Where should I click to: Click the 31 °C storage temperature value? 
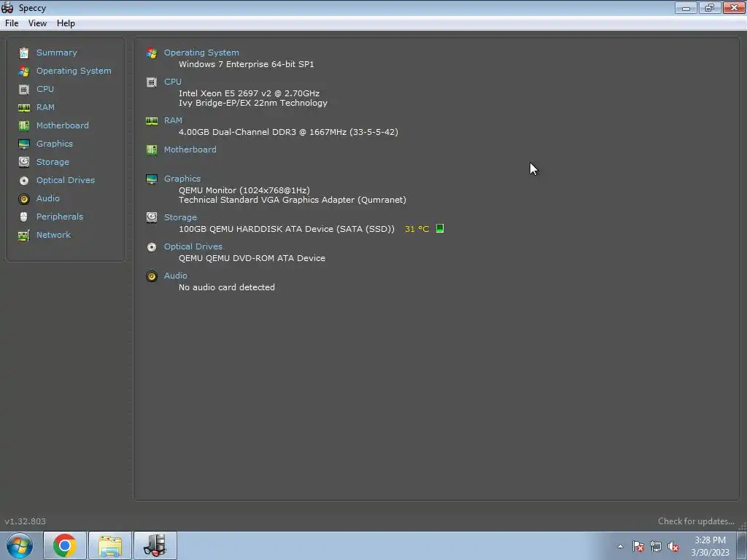[x=417, y=229]
